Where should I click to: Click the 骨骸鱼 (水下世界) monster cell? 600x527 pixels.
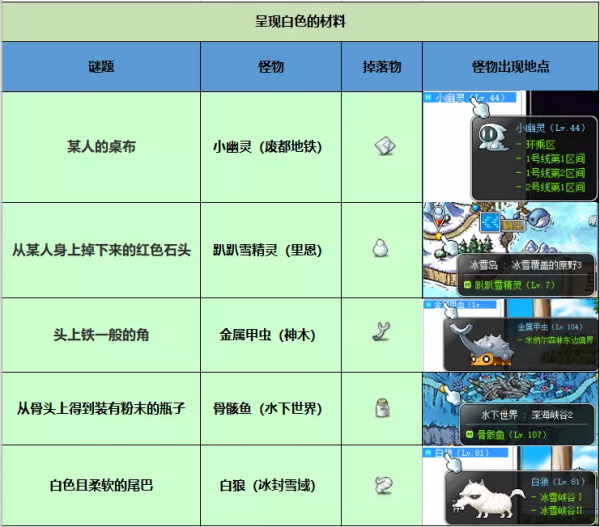tap(271, 408)
